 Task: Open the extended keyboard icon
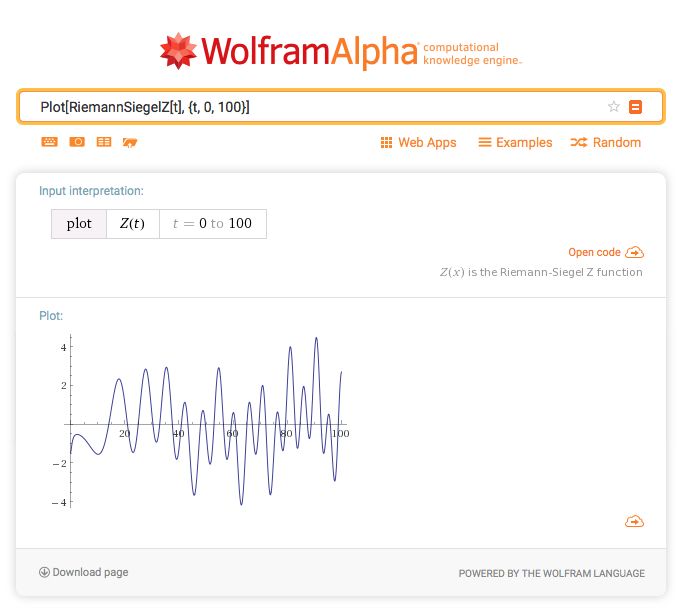(49, 142)
